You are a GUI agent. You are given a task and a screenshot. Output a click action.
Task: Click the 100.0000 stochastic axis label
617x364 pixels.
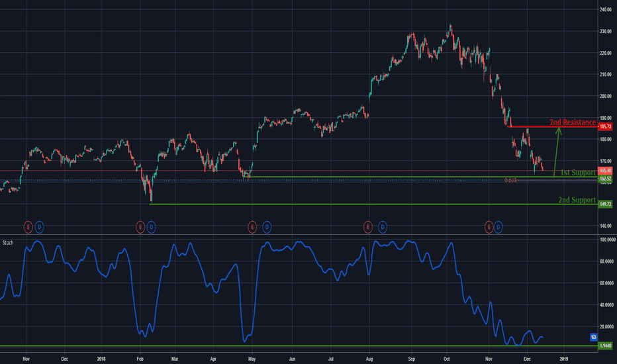click(607, 240)
